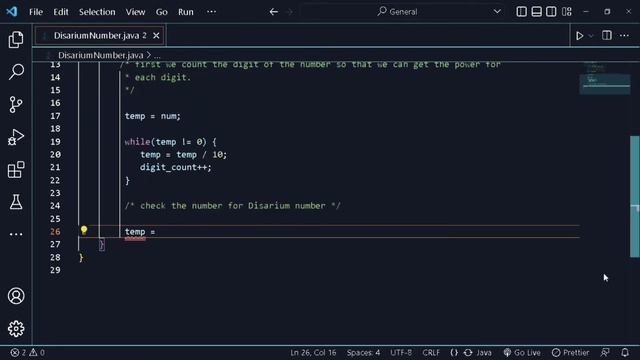
Task: Run the Java file
Action: pyautogui.click(x=579, y=36)
